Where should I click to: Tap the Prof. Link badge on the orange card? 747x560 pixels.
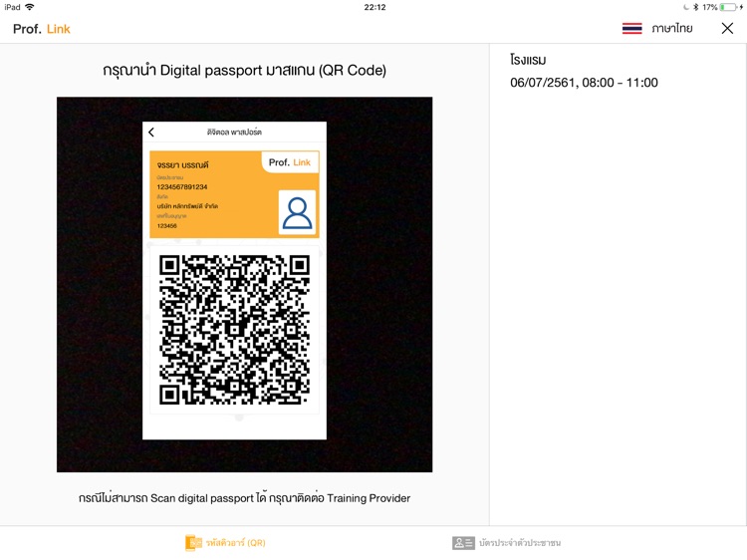pyautogui.click(x=290, y=162)
